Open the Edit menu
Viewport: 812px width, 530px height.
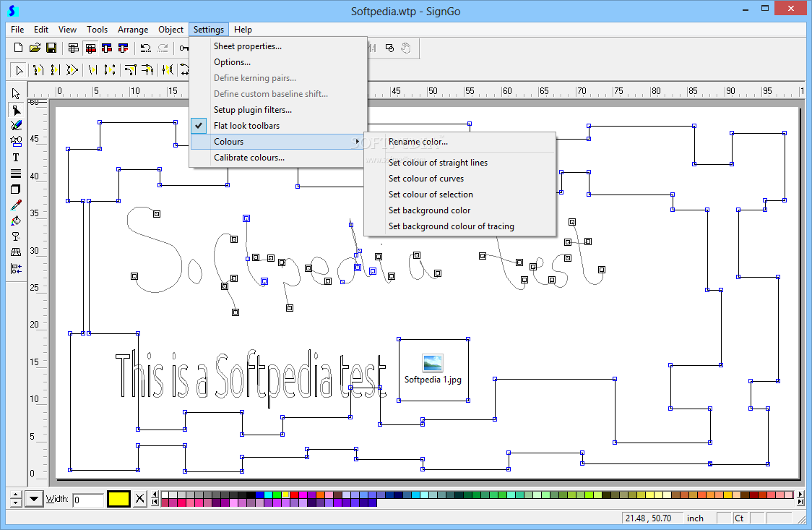coord(41,30)
